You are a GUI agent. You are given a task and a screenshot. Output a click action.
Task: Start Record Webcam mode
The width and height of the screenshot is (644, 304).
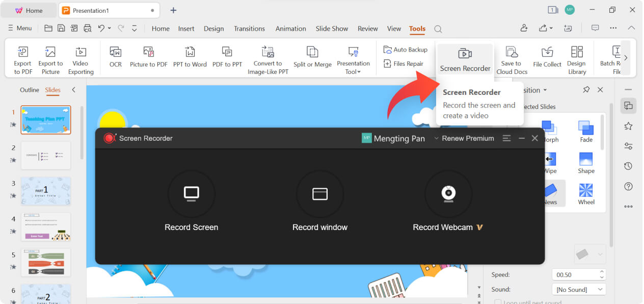[x=448, y=194]
